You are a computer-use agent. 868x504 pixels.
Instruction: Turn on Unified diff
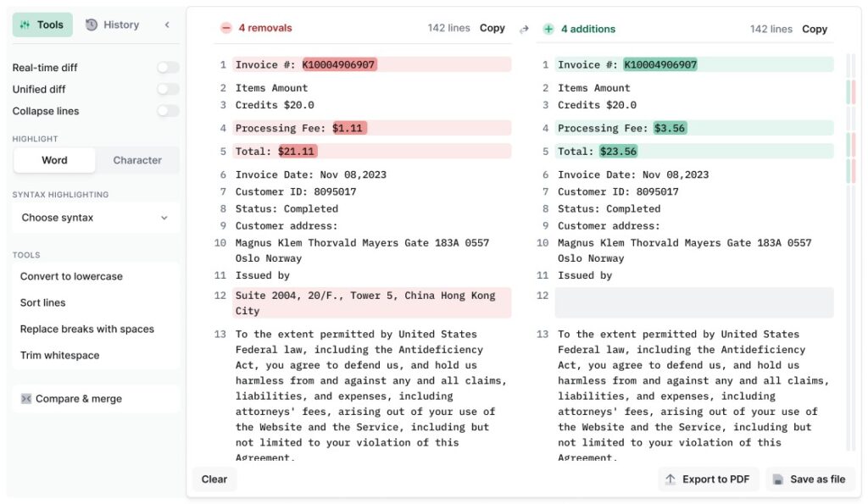coord(167,89)
